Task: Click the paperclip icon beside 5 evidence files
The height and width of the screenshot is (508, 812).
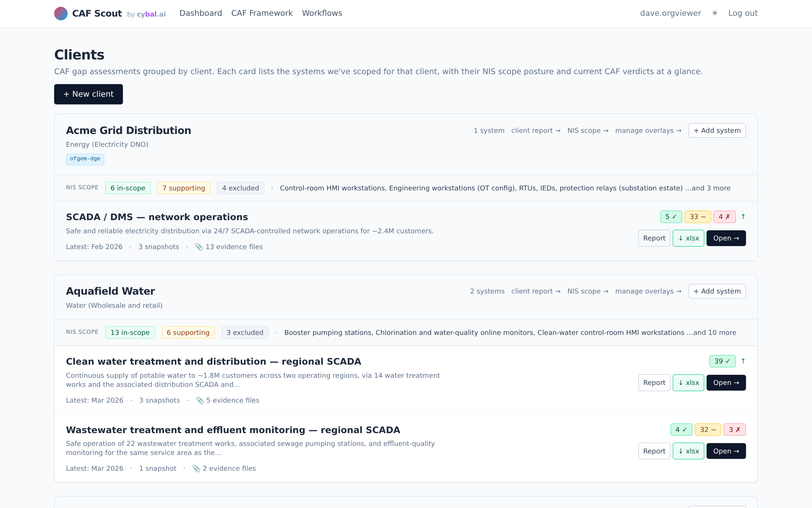Action: click(x=200, y=400)
